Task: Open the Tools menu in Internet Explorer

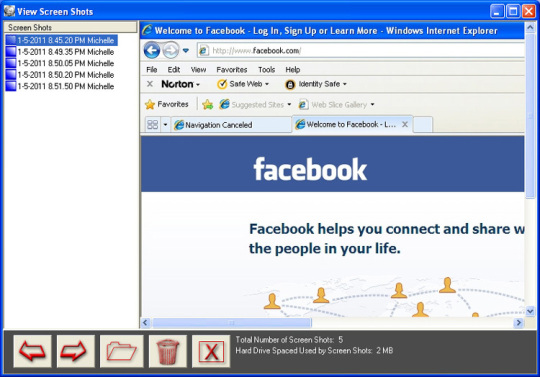Action: click(267, 70)
